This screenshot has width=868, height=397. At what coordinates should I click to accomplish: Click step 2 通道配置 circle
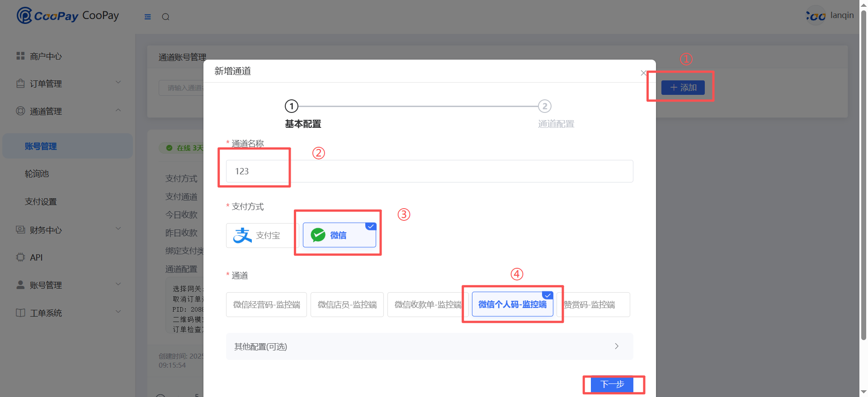[544, 107]
